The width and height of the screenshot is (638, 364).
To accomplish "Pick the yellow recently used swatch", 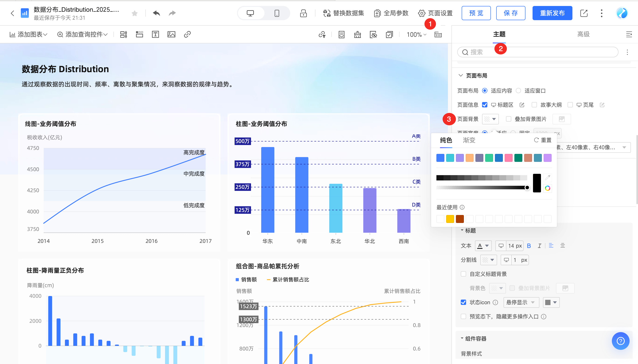I will (x=450, y=219).
